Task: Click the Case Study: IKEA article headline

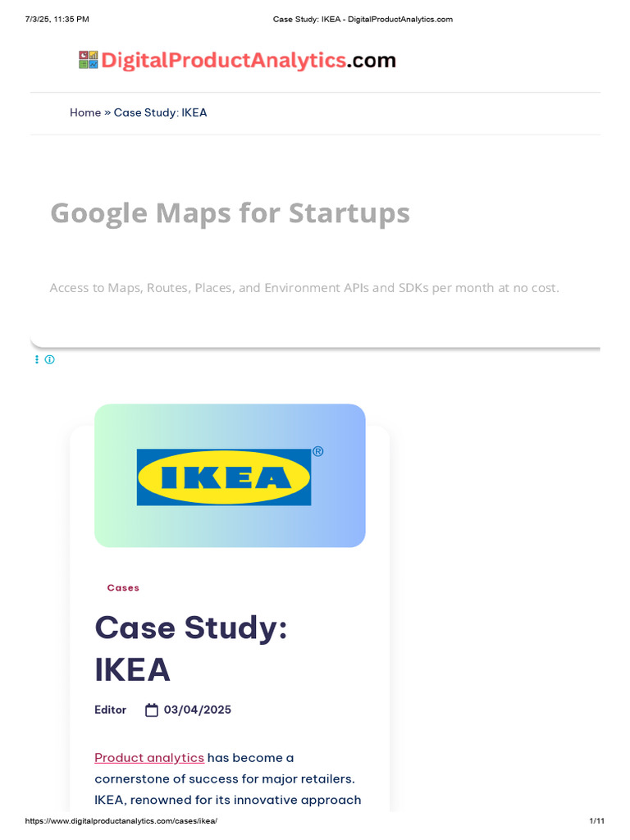Action: (190, 649)
